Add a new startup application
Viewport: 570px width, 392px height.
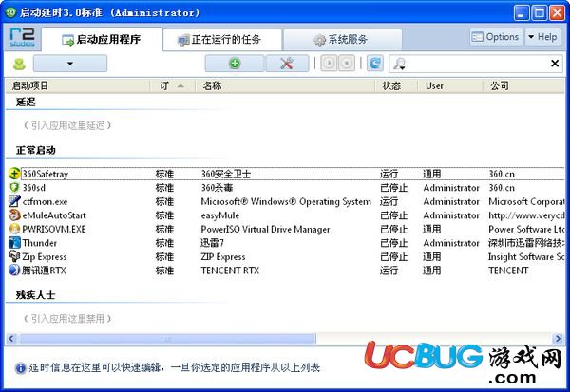[235, 64]
